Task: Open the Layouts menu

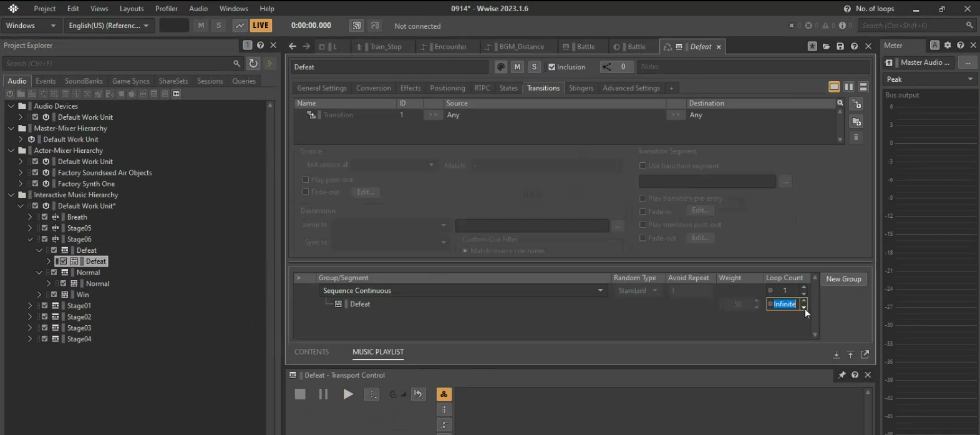Action: pyautogui.click(x=132, y=9)
